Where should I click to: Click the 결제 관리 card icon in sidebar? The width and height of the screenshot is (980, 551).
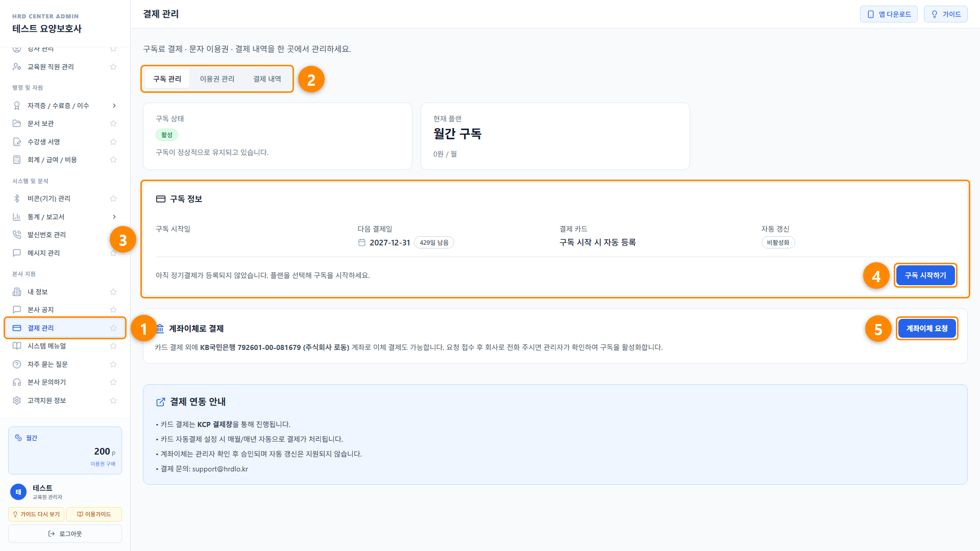coord(17,328)
